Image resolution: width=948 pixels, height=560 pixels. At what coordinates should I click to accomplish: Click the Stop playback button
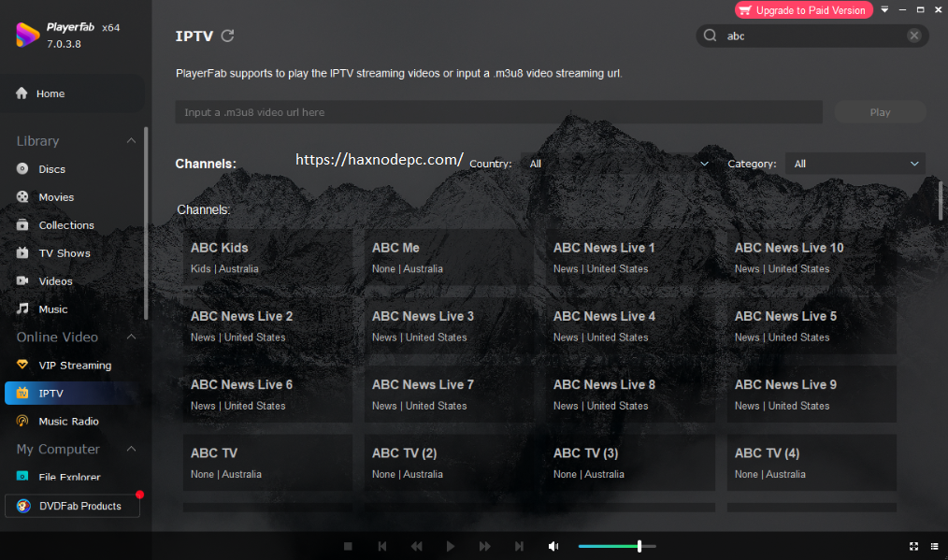pos(348,546)
